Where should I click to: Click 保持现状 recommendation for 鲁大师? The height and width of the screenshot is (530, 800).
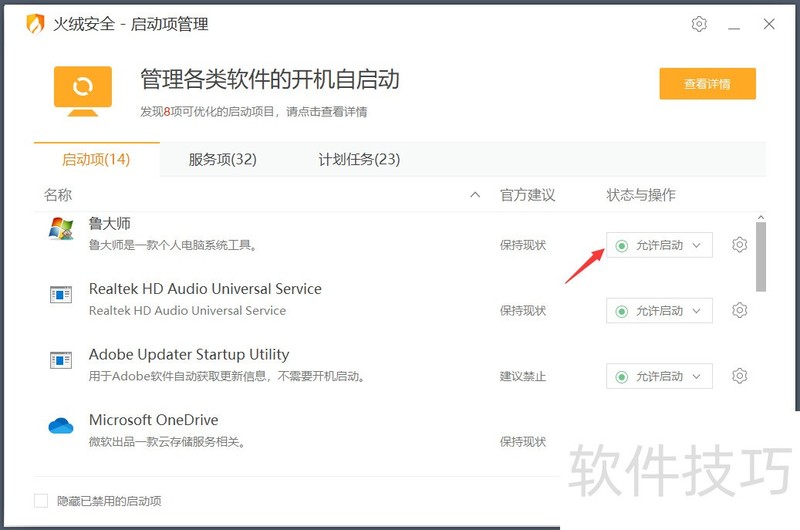523,245
